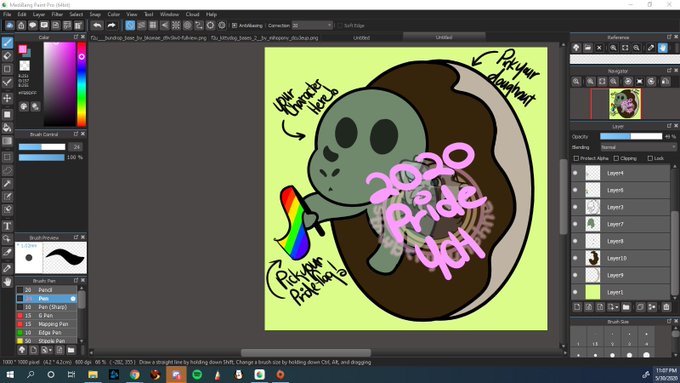Switch to the kittydog_bases_2 document tab

tap(265, 38)
